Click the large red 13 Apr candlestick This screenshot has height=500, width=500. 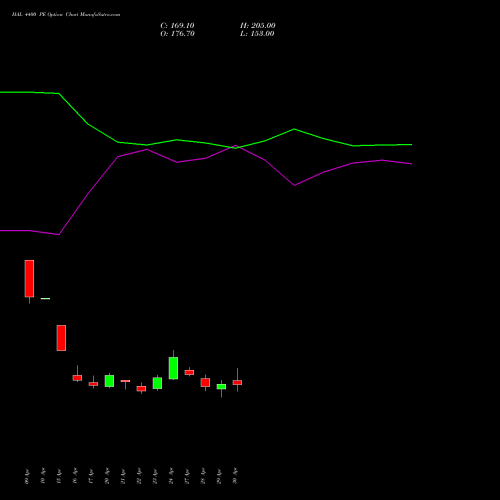tap(61, 338)
